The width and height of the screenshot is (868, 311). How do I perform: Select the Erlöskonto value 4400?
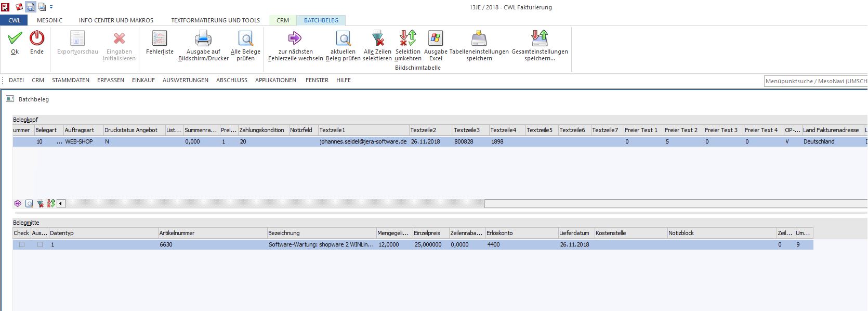click(521, 244)
